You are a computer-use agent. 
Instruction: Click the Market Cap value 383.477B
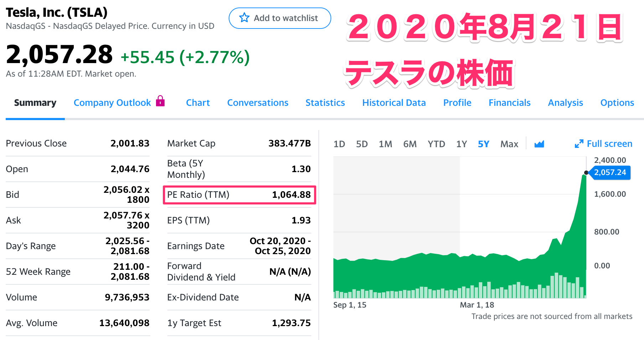tap(290, 143)
